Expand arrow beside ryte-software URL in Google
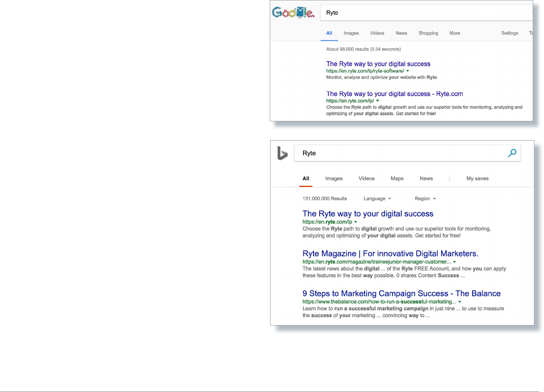Image resolution: width=544 pixels, height=392 pixels. coord(407,71)
